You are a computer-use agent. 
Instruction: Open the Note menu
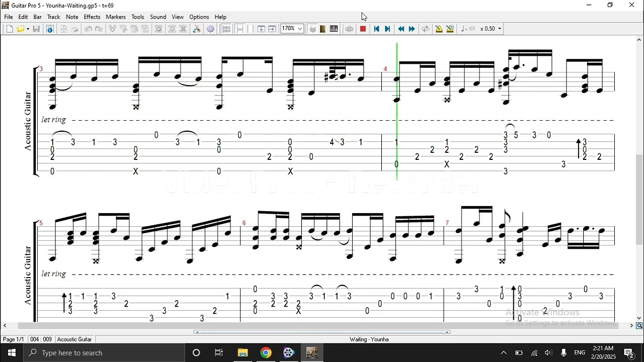[72, 17]
